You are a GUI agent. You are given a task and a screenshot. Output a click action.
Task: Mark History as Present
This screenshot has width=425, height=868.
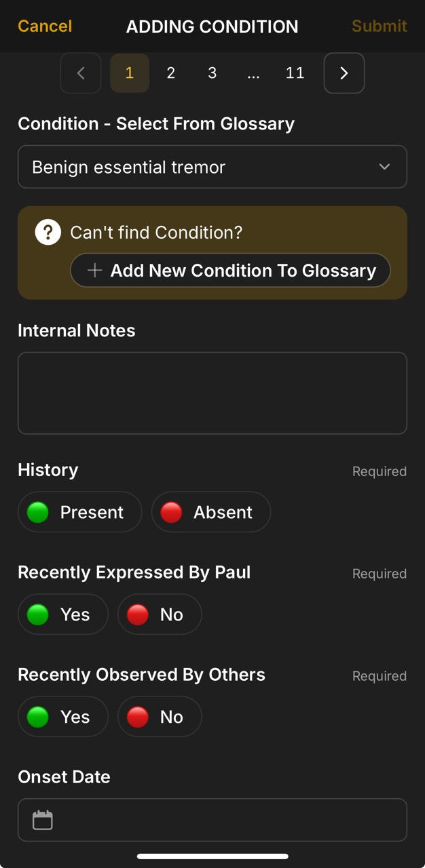coord(79,512)
